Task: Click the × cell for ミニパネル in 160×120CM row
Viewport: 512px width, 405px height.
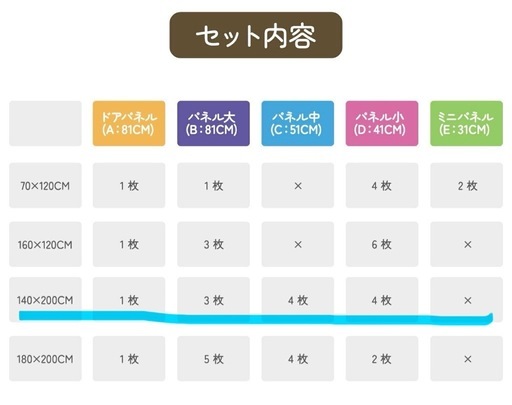Action: [466, 244]
